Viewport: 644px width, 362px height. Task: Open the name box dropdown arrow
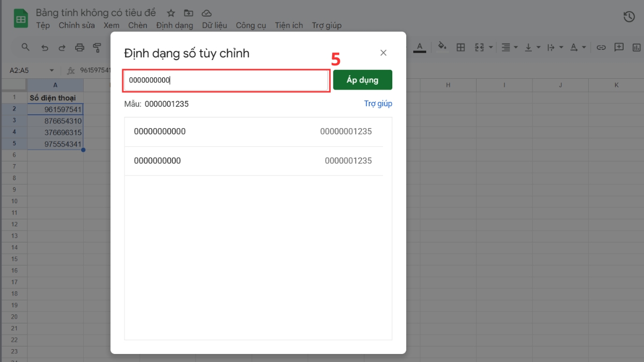(x=52, y=70)
